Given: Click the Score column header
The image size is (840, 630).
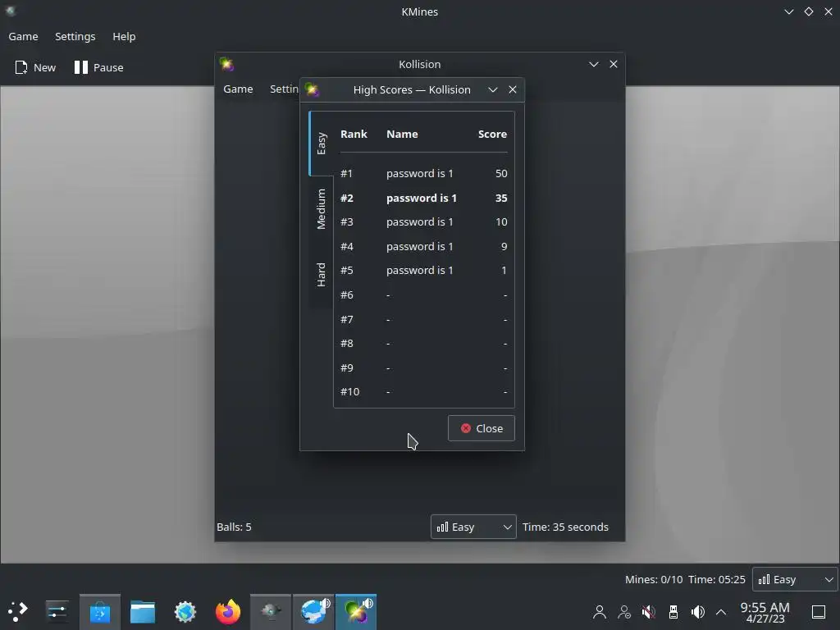Looking at the screenshot, I should pos(492,134).
